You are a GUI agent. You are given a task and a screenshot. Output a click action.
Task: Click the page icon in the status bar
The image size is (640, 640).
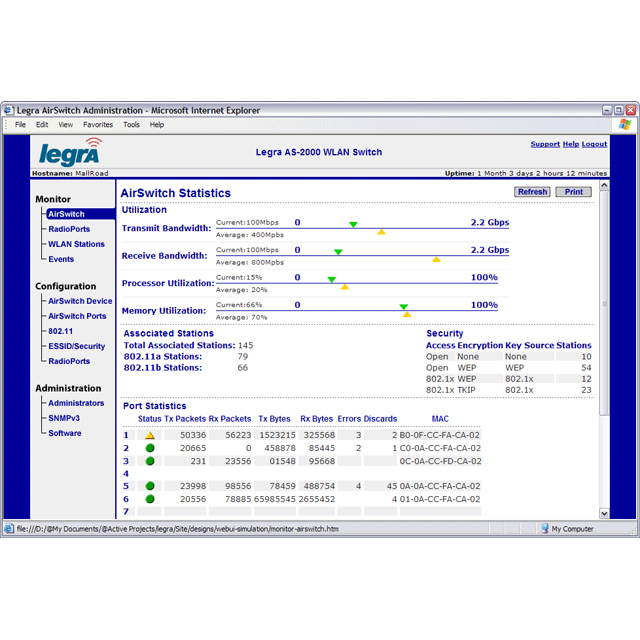pyautogui.click(x=9, y=529)
